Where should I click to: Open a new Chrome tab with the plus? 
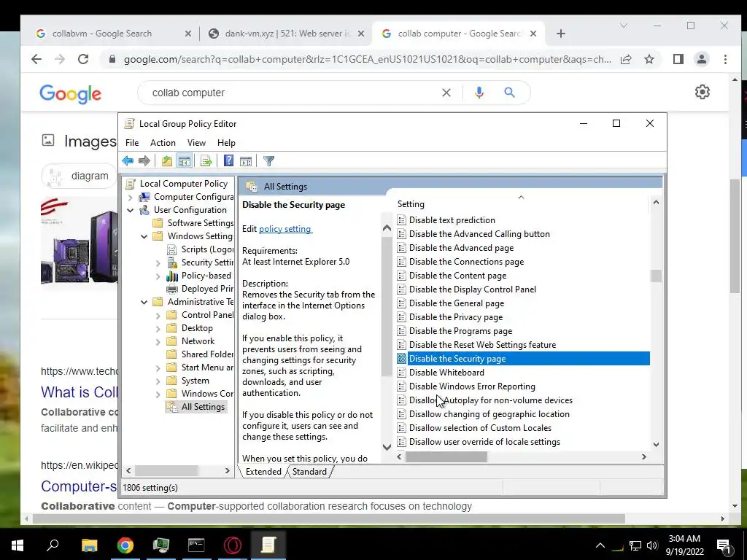(561, 34)
